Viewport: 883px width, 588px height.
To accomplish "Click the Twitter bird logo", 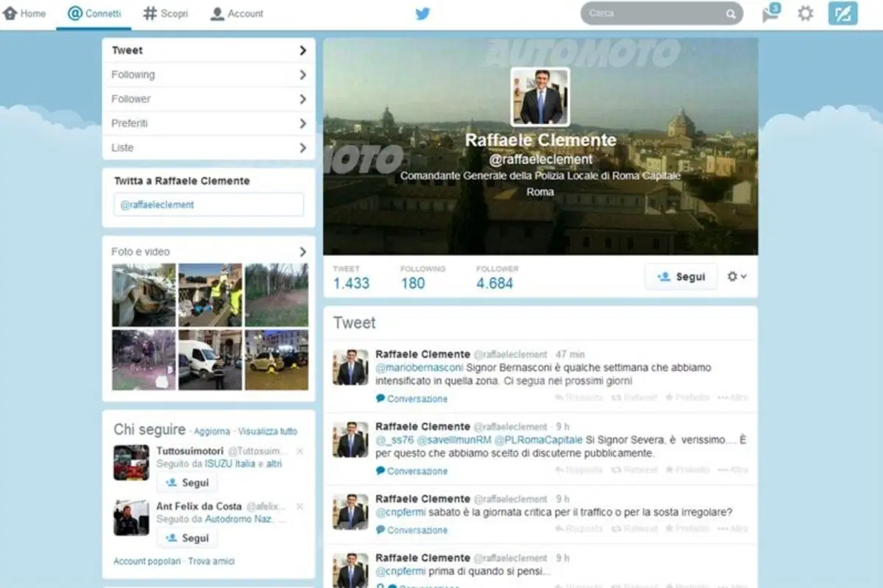I will [x=422, y=13].
